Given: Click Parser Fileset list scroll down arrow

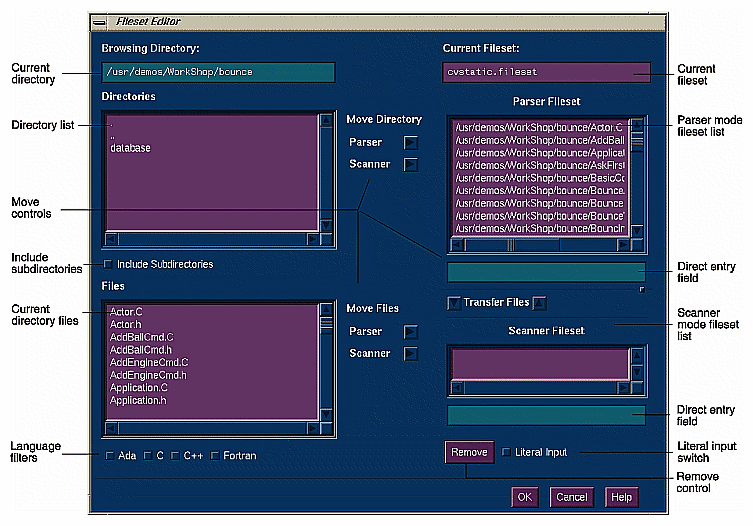Looking at the screenshot, I should (637, 231).
